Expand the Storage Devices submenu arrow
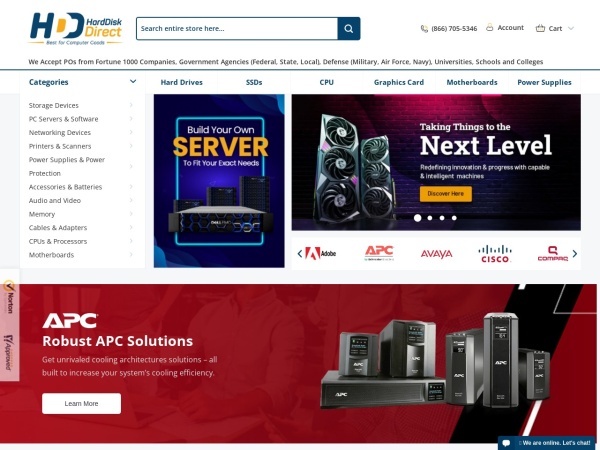The height and width of the screenshot is (450, 600). point(131,105)
